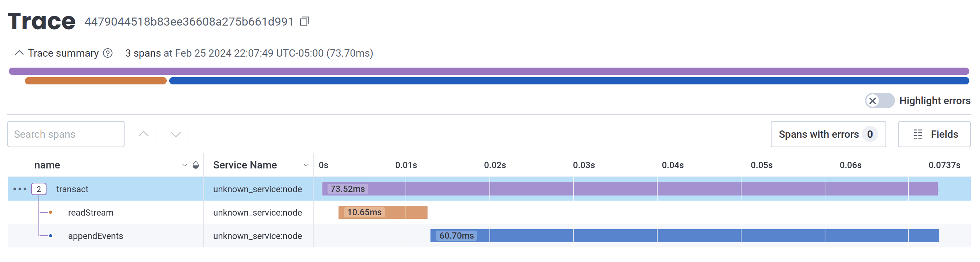Screen dimensions: 980x262
Task: Select the appendEvents span row
Action: pos(95,236)
